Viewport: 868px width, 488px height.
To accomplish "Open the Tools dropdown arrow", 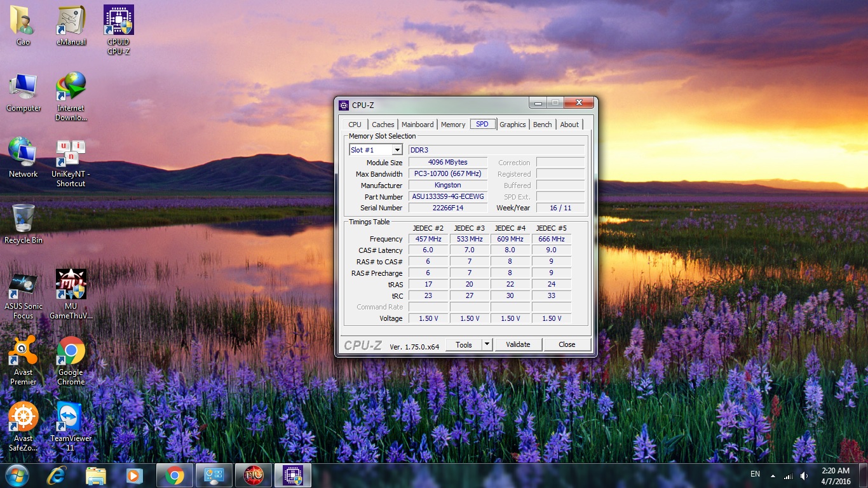I will pos(487,344).
